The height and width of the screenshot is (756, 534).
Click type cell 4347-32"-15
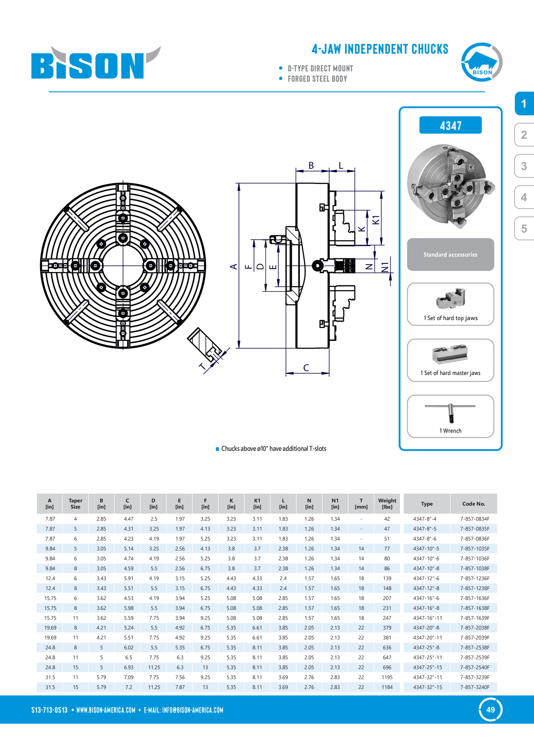point(427,687)
